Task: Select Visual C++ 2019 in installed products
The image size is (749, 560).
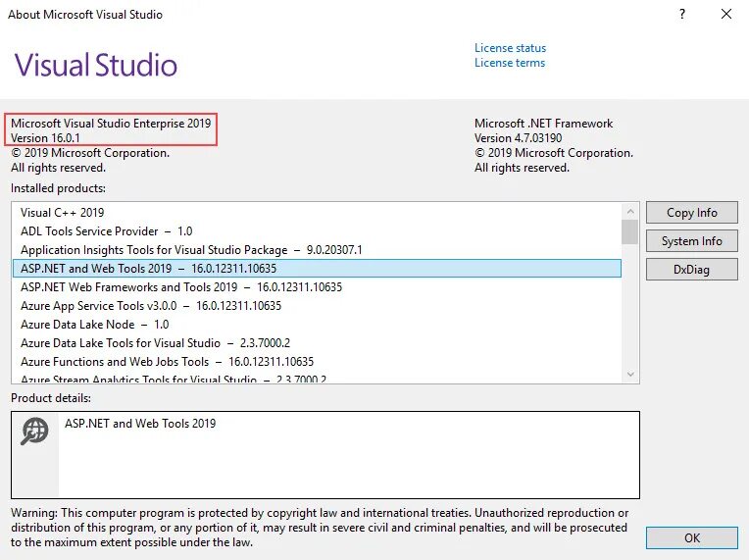Action: point(317,213)
